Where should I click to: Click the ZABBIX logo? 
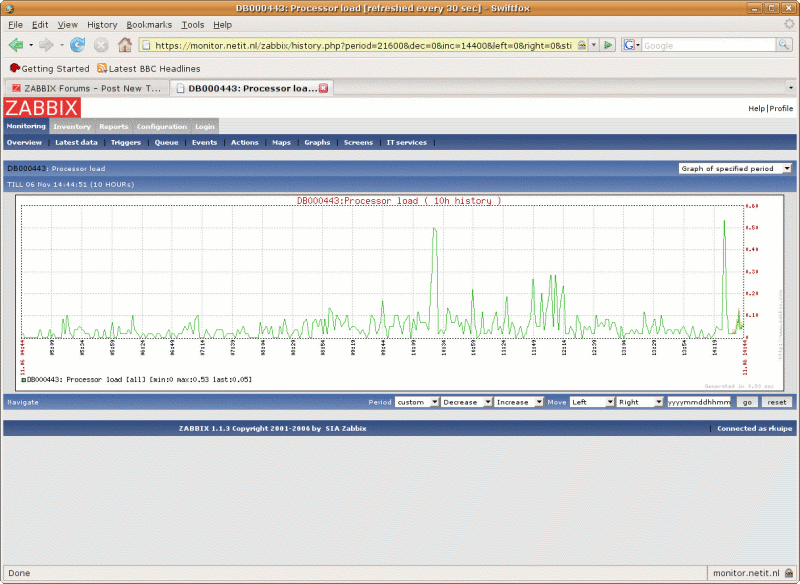[x=42, y=108]
